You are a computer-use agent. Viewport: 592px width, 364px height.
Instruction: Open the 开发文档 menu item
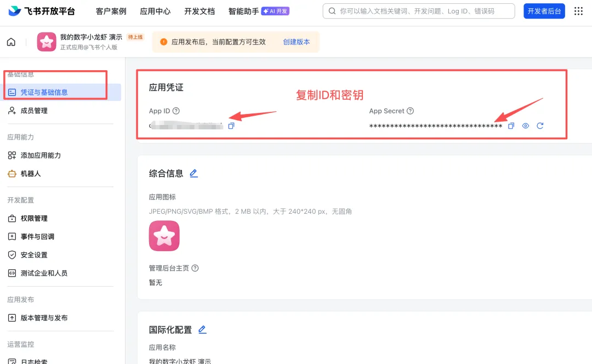[x=200, y=12]
